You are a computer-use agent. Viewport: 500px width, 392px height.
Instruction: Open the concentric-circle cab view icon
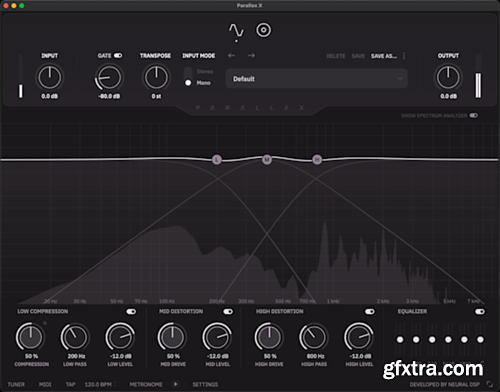(x=263, y=30)
